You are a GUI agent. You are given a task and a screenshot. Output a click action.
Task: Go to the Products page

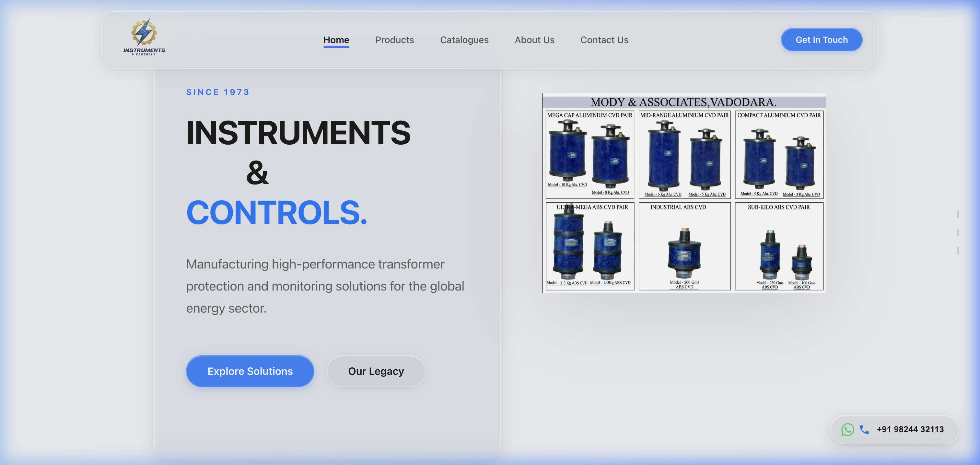point(394,40)
